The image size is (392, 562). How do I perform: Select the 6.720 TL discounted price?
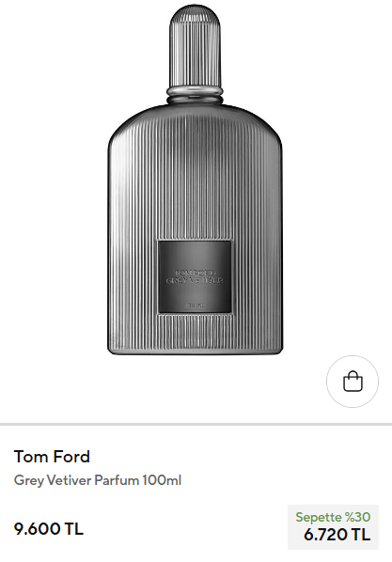tap(337, 535)
